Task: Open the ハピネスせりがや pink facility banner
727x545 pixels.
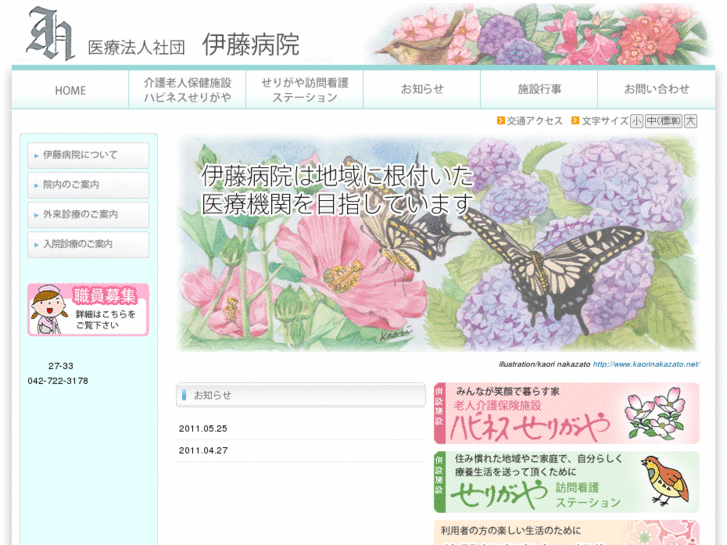Action: [567, 413]
